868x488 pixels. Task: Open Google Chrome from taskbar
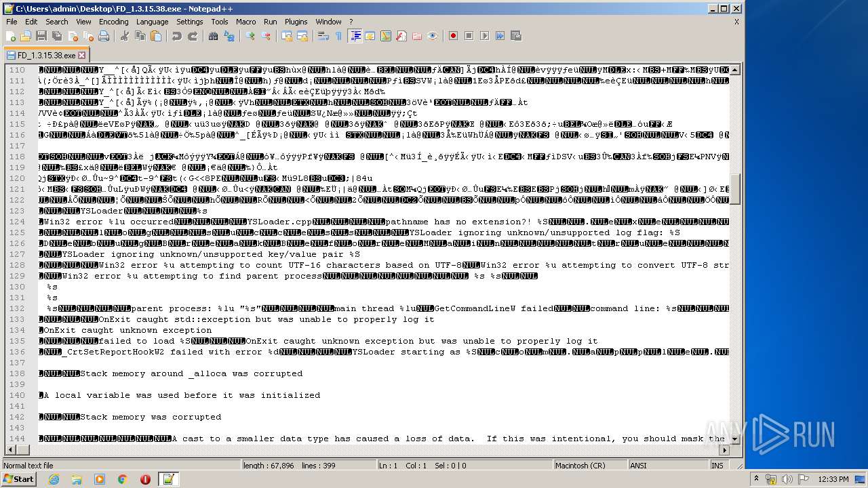122,479
